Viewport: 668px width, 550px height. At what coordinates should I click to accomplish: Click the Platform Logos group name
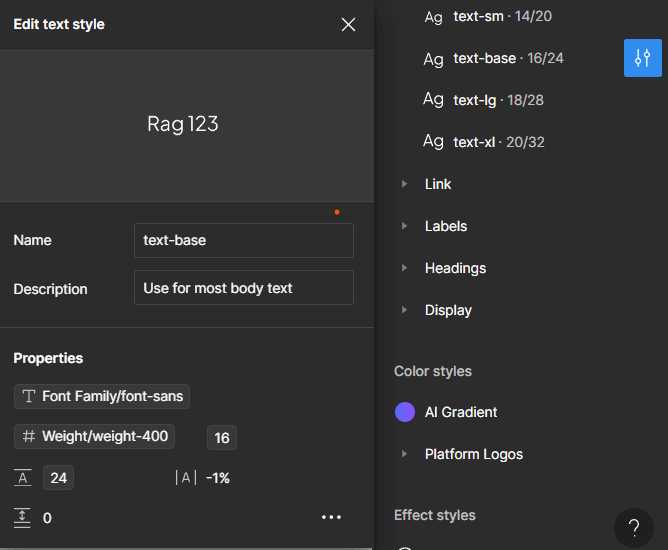coord(474,454)
